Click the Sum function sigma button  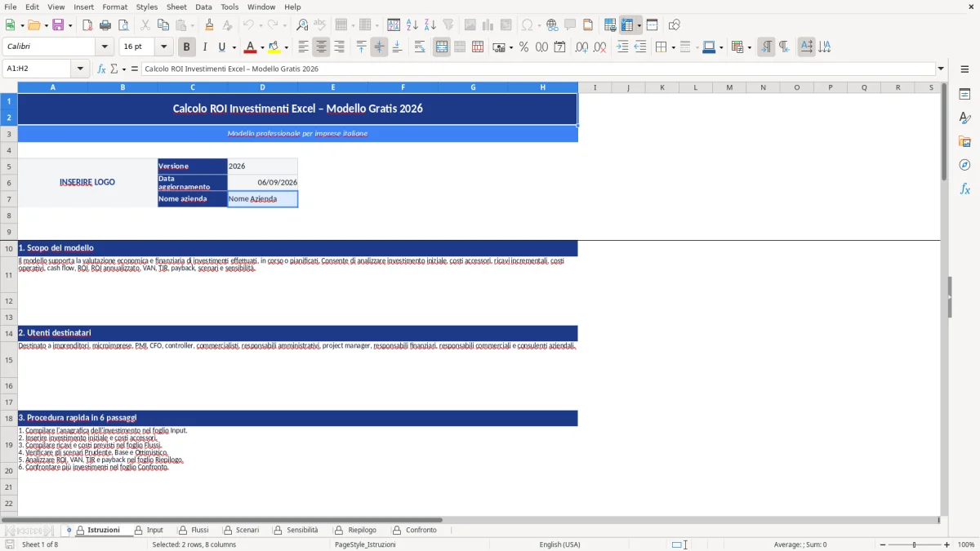click(x=114, y=69)
